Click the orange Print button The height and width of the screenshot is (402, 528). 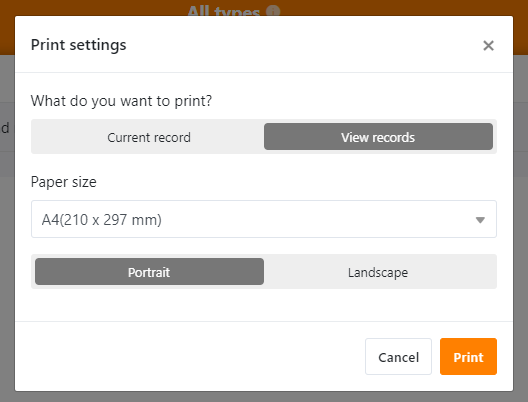tap(468, 357)
